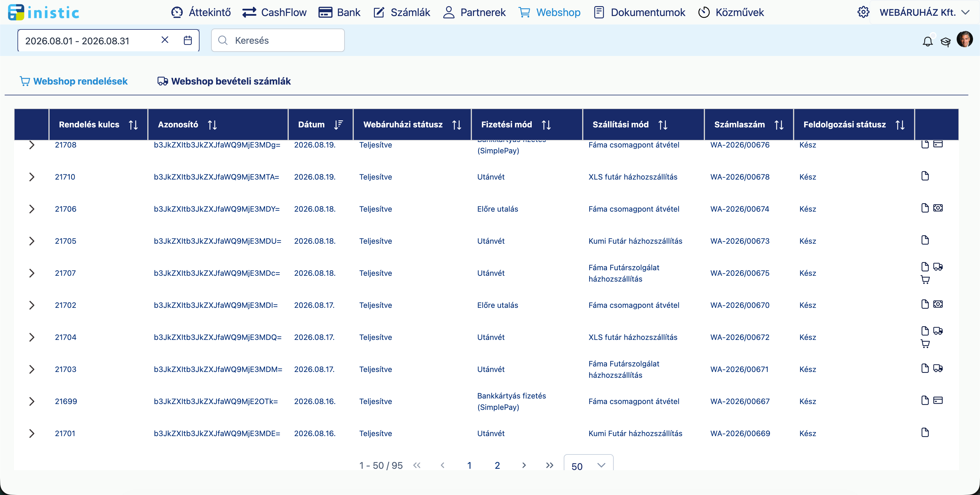Switch to Webshop bevételi számlák tab

224,81
